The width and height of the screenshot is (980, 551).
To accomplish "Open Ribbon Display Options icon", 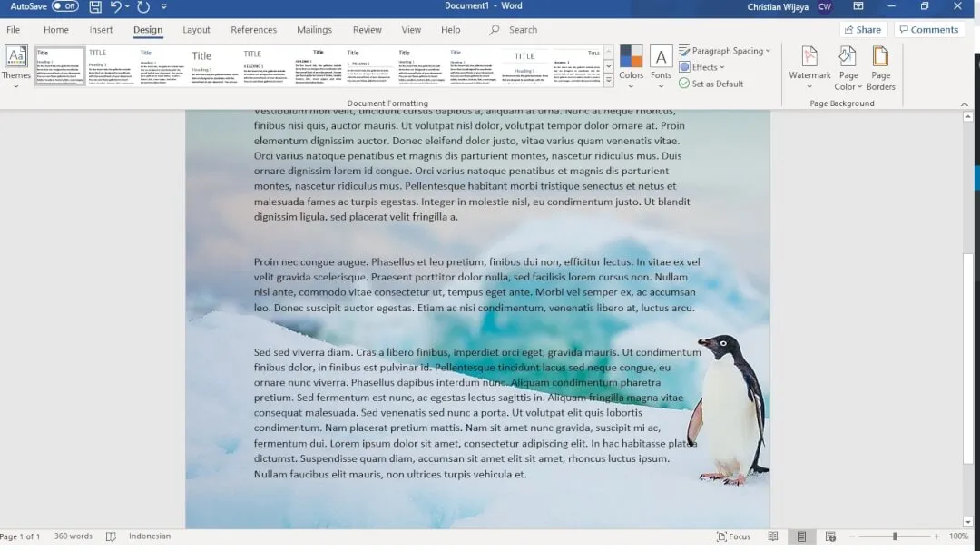I will tap(858, 6).
